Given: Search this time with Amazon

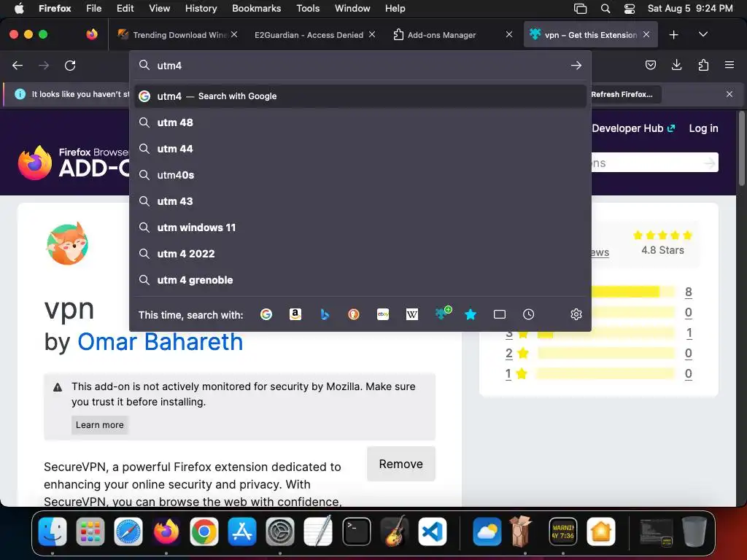Looking at the screenshot, I should pyautogui.click(x=295, y=314).
